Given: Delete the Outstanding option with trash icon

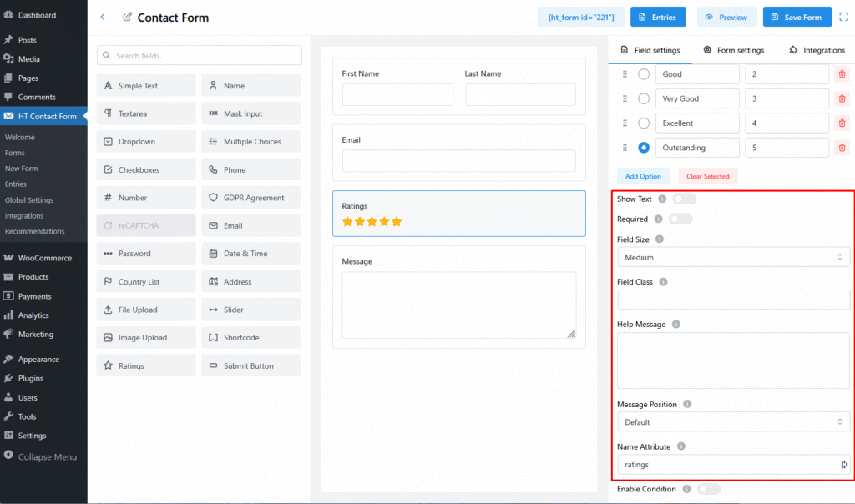Looking at the screenshot, I should (842, 148).
